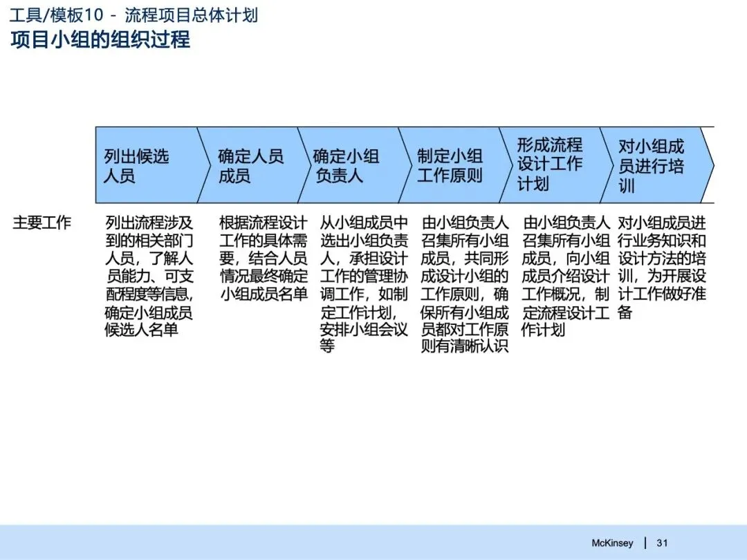
Task: Select the '对小组成员进行培训' chevron step
Action: point(658,165)
